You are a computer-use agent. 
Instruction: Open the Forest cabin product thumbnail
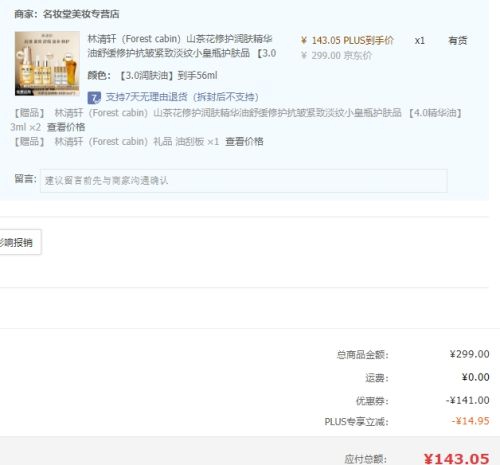click(47, 63)
